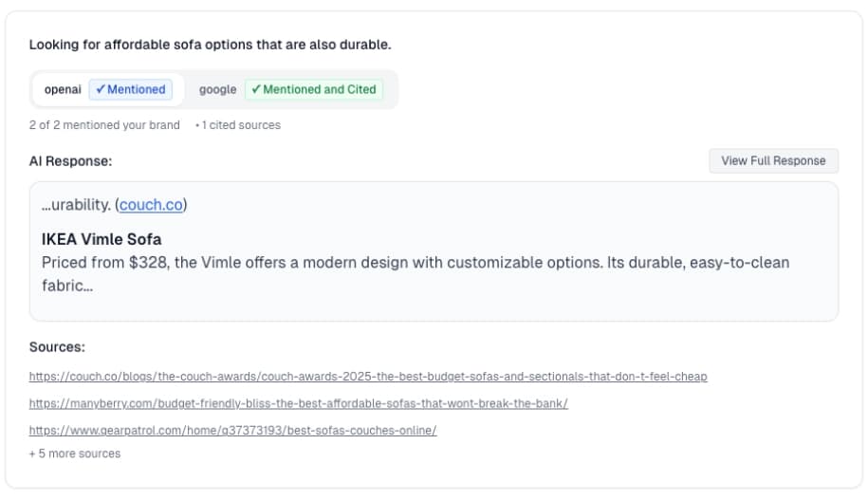Switch to the google provider tab

coord(290,89)
